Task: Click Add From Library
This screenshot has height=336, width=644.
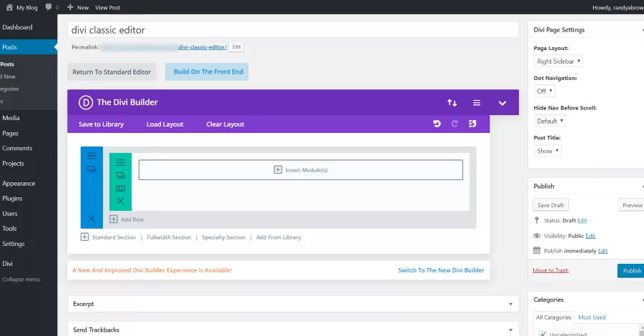Action: (x=278, y=237)
